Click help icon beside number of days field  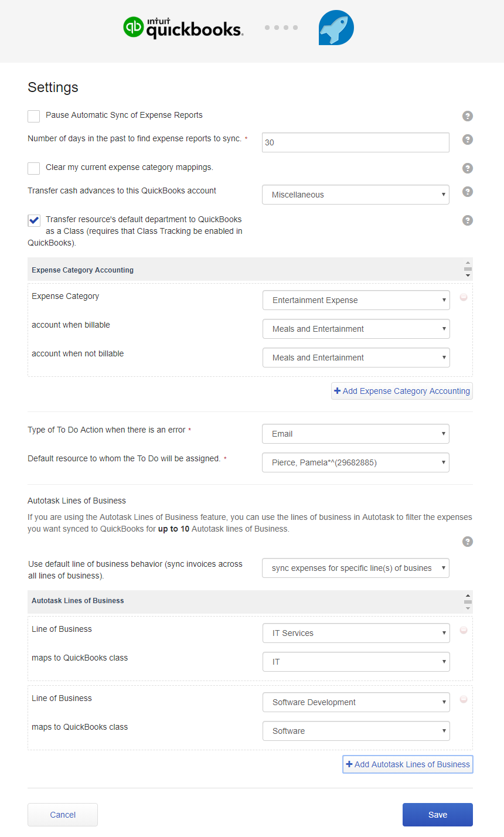pyautogui.click(x=467, y=139)
